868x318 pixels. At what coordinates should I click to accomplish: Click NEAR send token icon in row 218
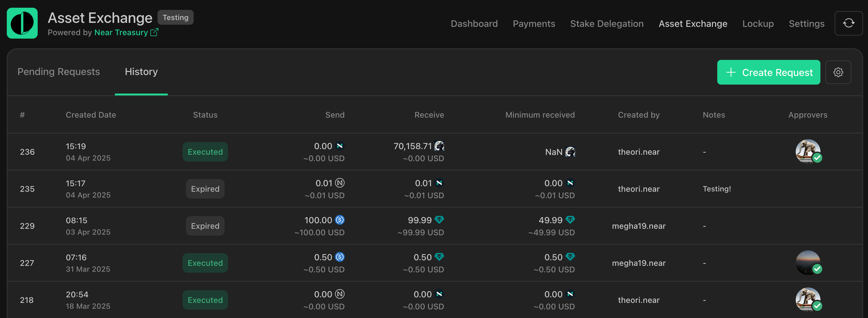click(x=340, y=294)
